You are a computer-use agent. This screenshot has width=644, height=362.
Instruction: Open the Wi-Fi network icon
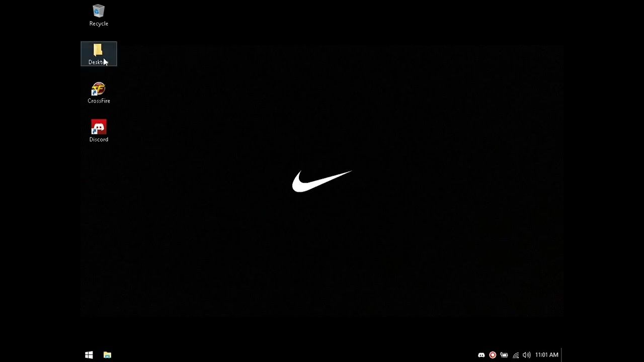point(516,355)
